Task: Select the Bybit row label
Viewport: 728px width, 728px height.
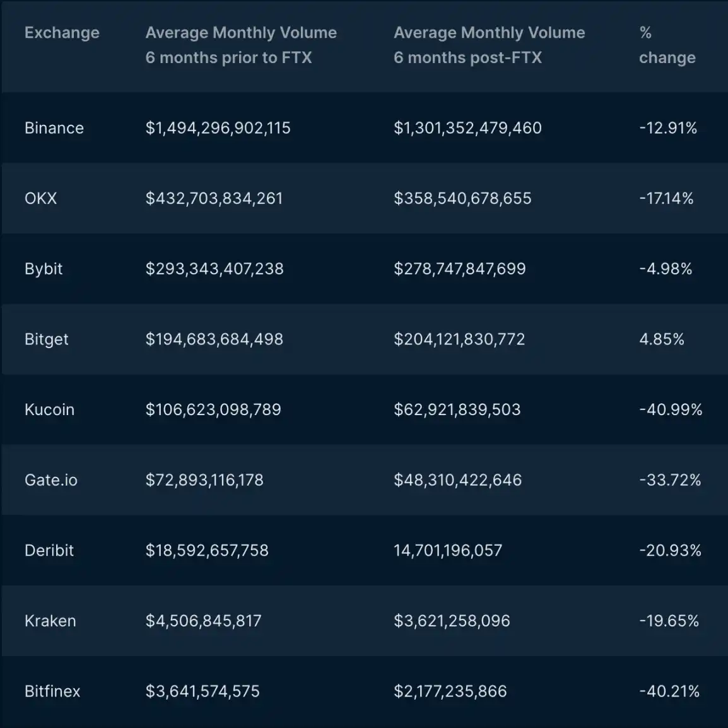Action: coord(44,269)
